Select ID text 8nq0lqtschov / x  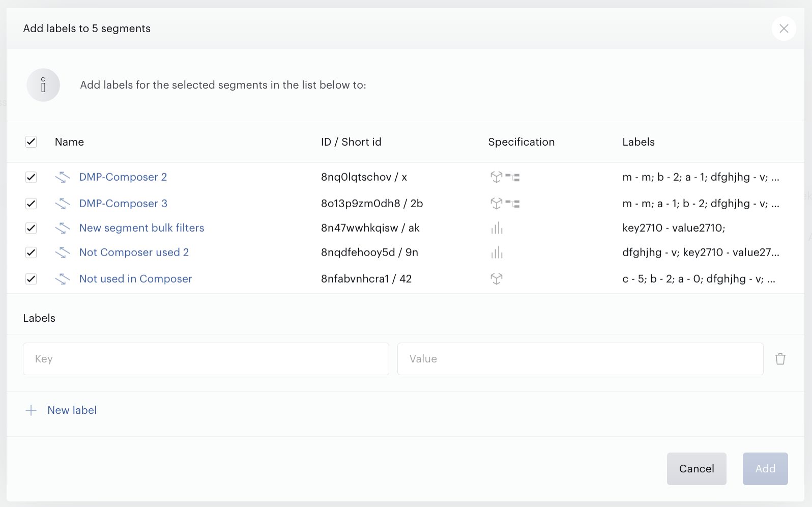click(x=364, y=177)
